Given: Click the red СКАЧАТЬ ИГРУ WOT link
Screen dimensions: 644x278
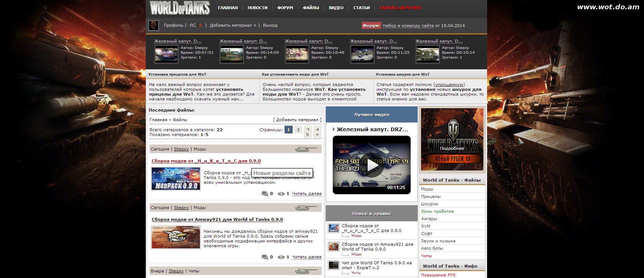Looking at the screenshot, I should pyautogui.click(x=401, y=8).
